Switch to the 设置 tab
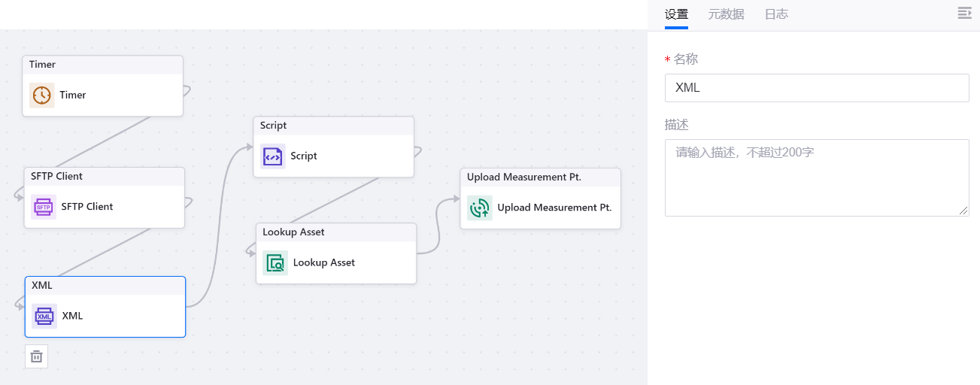The height and width of the screenshot is (385, 980). [676, 14]
